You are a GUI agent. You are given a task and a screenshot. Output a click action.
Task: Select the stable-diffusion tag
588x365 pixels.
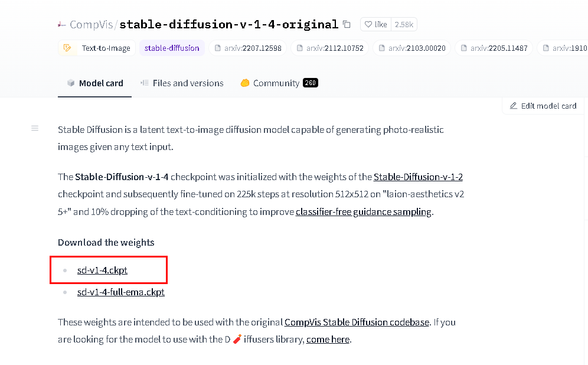[x=172, y=48]
